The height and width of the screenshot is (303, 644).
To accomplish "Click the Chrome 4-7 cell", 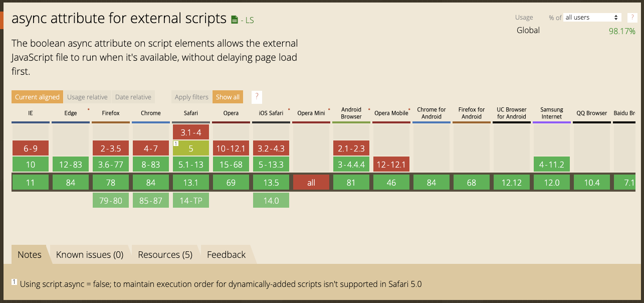I will click(151, 148).
